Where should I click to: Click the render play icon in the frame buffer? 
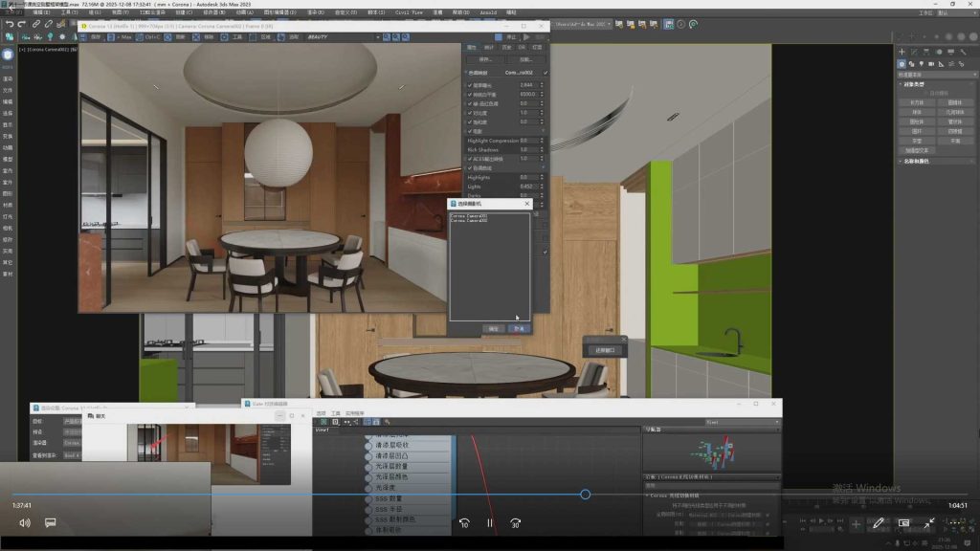click(x=526, y=37)
